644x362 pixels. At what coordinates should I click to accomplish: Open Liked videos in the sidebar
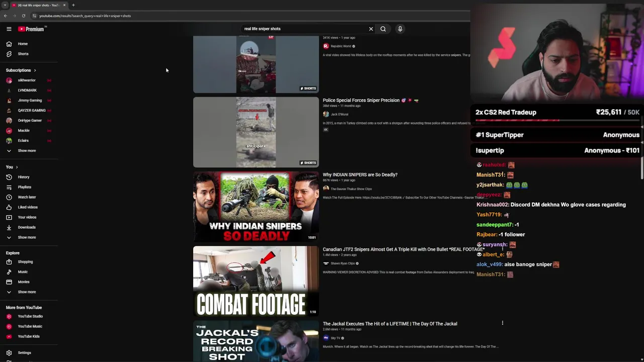tap(29, 207)
